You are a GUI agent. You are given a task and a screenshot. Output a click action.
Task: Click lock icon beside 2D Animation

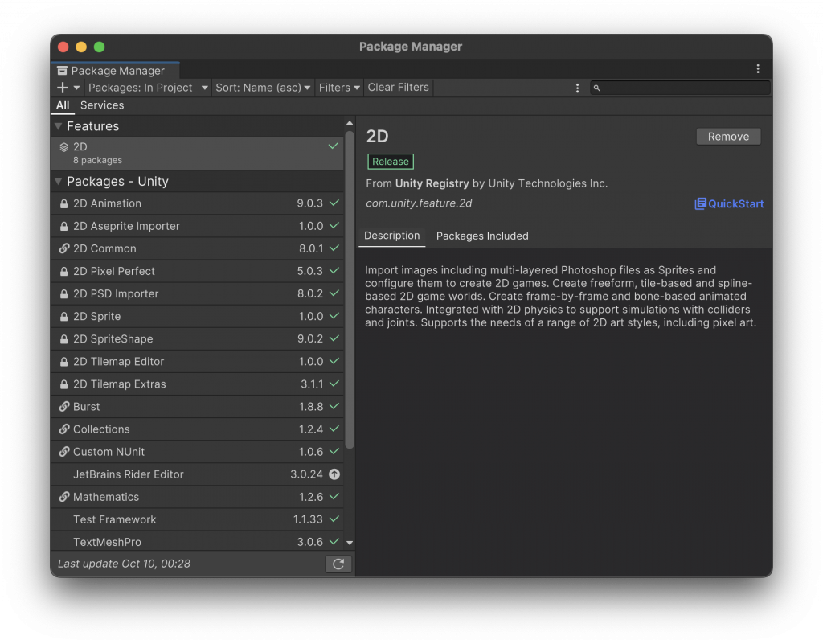coord(64,203)
